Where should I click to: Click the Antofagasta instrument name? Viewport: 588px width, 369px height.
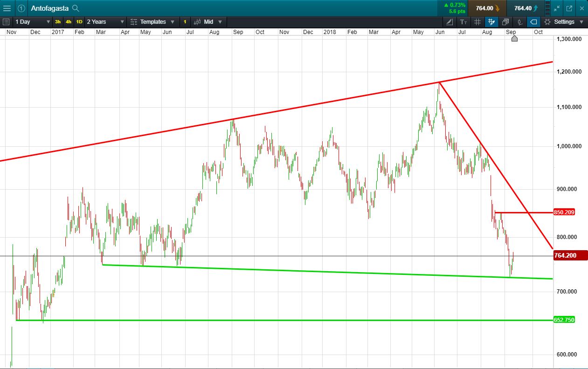50,8
